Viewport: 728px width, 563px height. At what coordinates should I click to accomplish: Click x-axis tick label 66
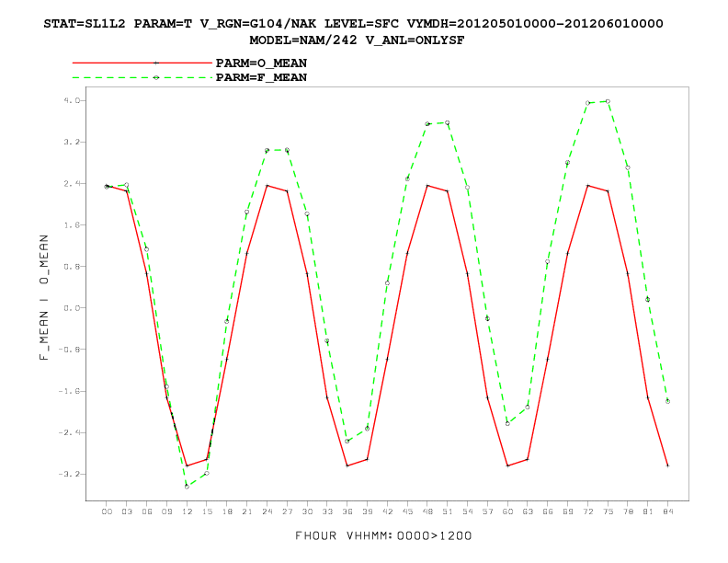pyautogui.click(x=548, y=511)
